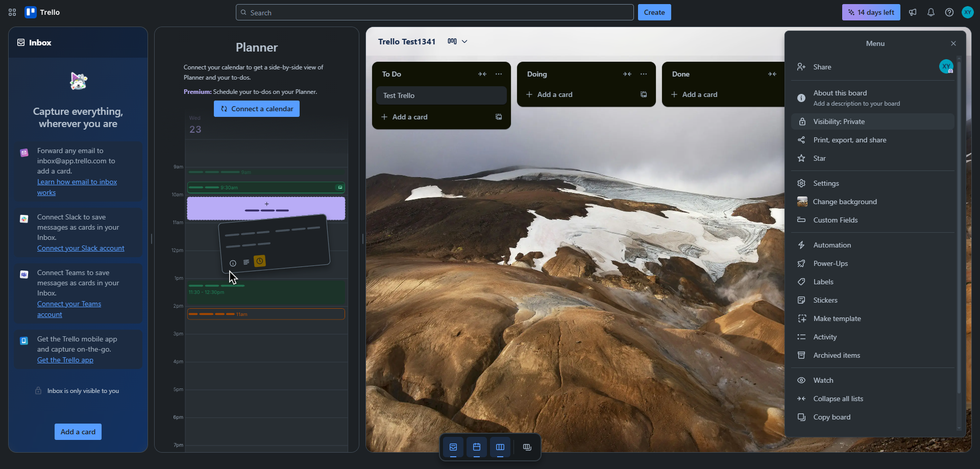
Task: Select Make template
Action: click(x=873, y=318)
